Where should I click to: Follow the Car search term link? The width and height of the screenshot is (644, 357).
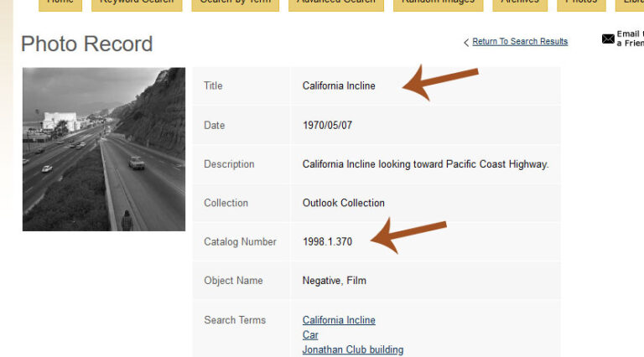click(310, 335)
